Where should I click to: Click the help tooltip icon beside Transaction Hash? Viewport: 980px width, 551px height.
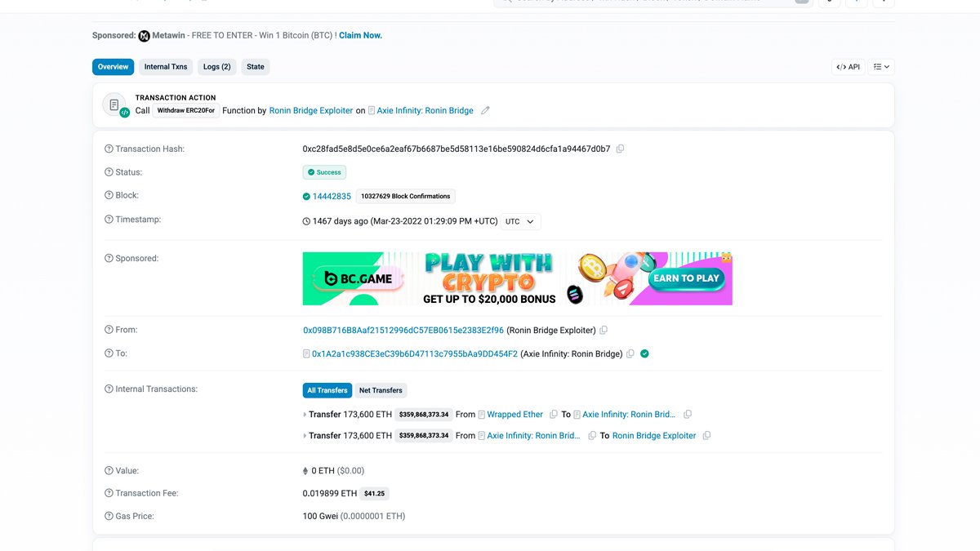click(x=107, y=149)
